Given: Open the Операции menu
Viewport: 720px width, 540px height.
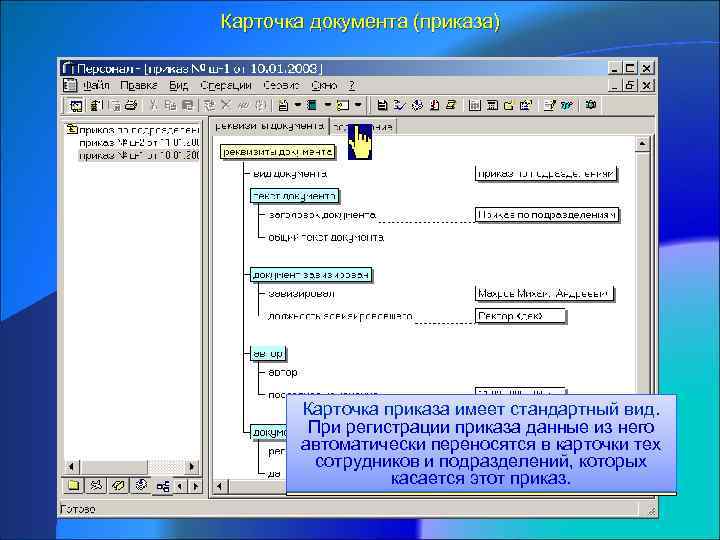Looking at the screenshot, I should click(225, 85).
